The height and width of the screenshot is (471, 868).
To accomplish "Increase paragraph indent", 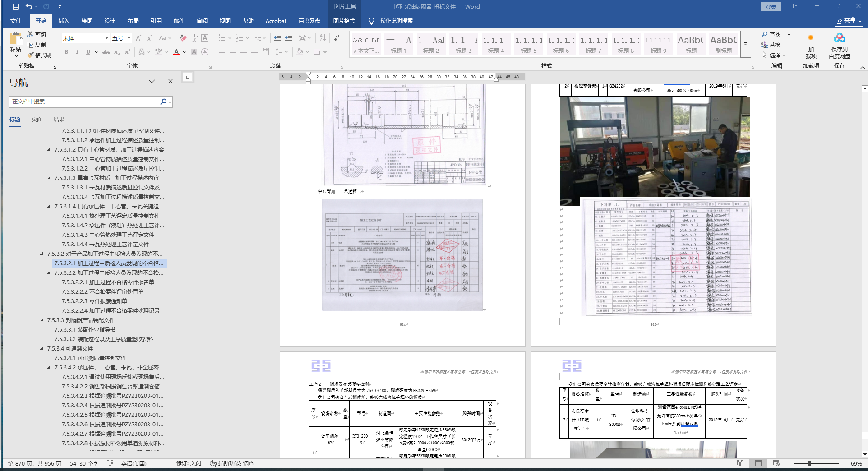I will point(288,38).
